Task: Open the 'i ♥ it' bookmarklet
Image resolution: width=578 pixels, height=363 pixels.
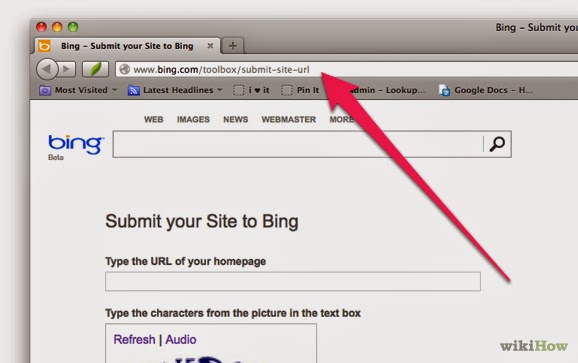Action: (x=251, y=90)
